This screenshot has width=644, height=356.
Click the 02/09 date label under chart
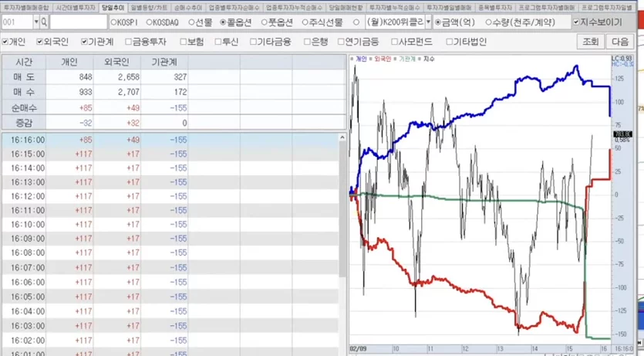pos(357,348)
